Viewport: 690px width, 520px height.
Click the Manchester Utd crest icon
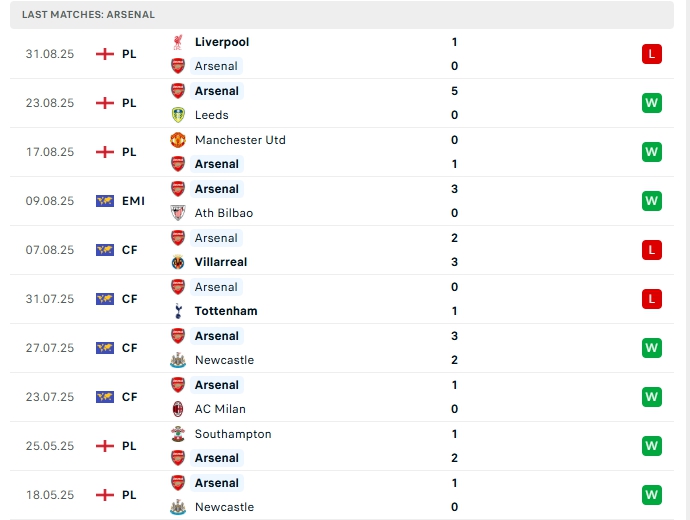[x=178, y=140]
